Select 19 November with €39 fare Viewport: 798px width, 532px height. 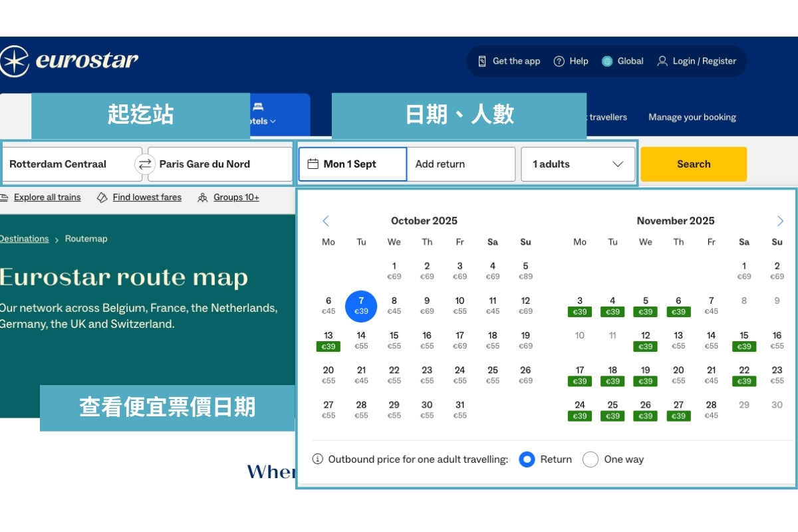click(646, 376)
